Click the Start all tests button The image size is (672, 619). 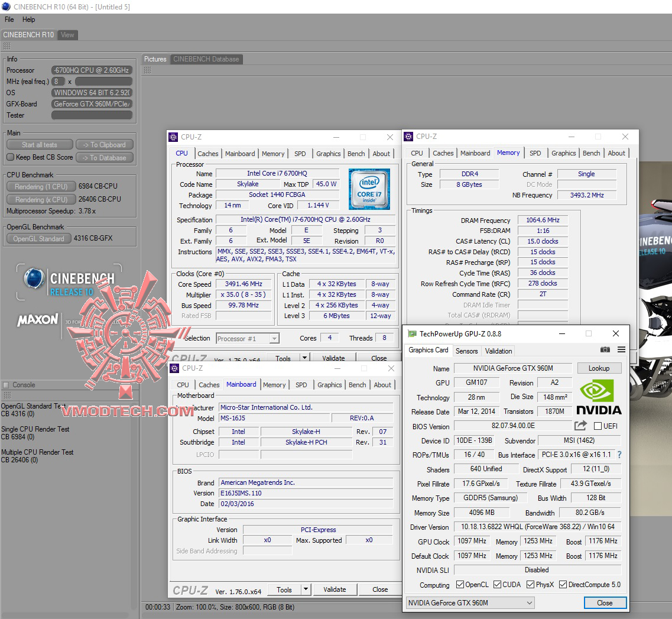click(40, 145)
